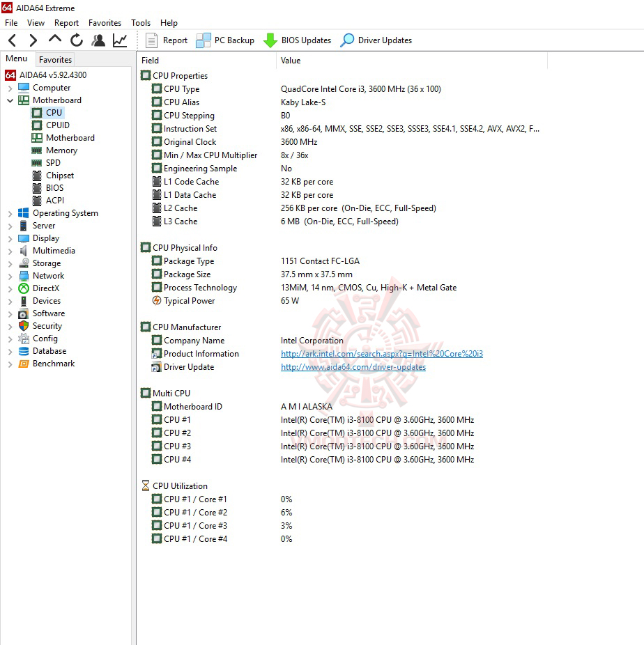Viewport: 644px width, 645px height.
Task: Click the Security shield icon in tree
Action: (24, 326)
